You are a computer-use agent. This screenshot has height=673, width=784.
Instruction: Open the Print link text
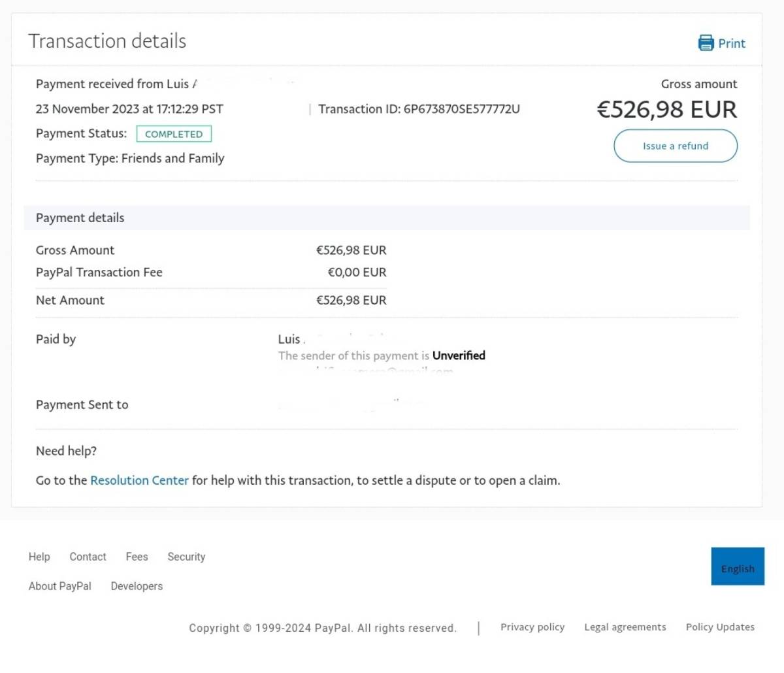(732, 44)
